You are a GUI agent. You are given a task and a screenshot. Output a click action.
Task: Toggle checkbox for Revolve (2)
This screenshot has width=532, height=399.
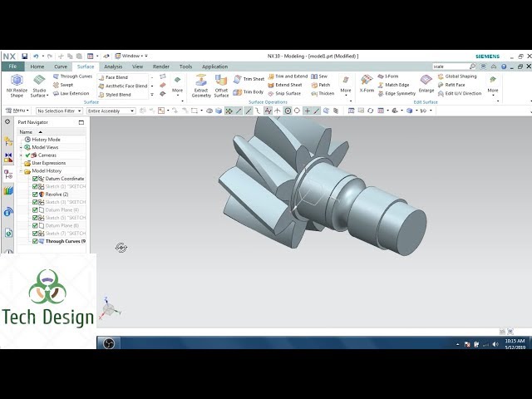click(35, 195)
